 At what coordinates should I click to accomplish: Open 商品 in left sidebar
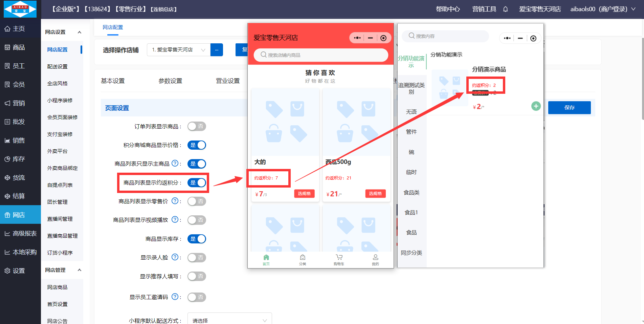point(20,47)
